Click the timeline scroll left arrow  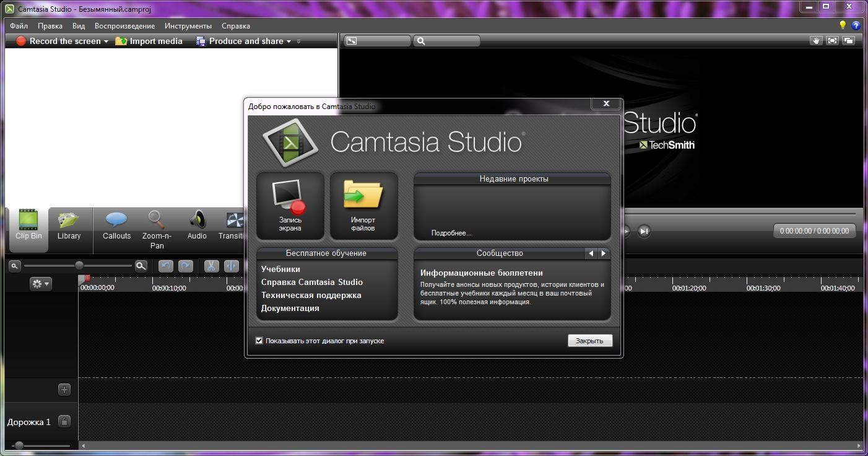click(83, 445)
